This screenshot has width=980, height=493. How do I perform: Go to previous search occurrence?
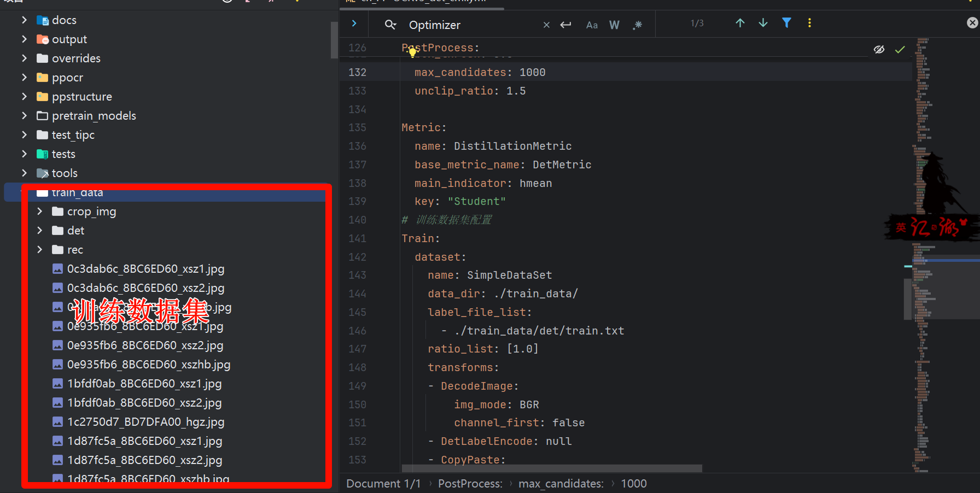740,23
